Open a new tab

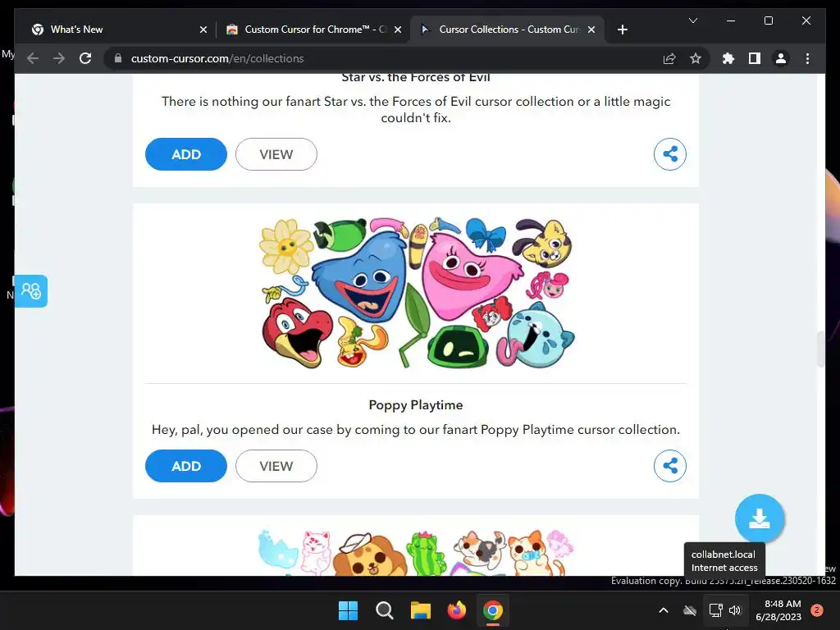622,30
